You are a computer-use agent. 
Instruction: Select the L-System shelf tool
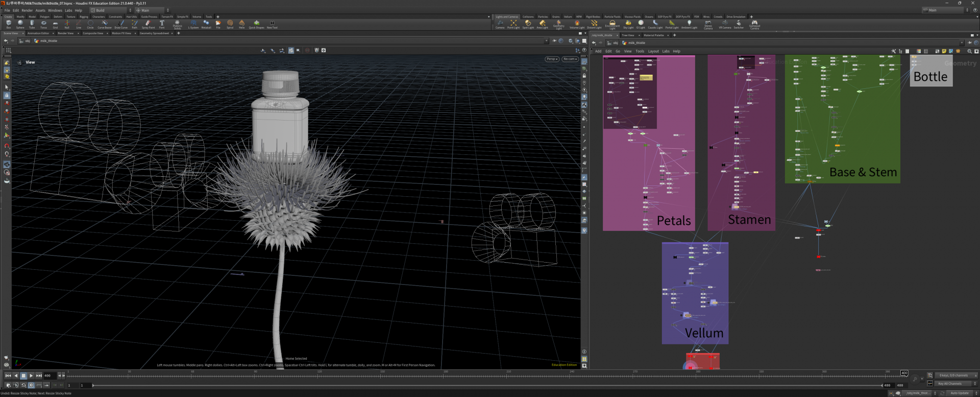click(x=193, y=24)
